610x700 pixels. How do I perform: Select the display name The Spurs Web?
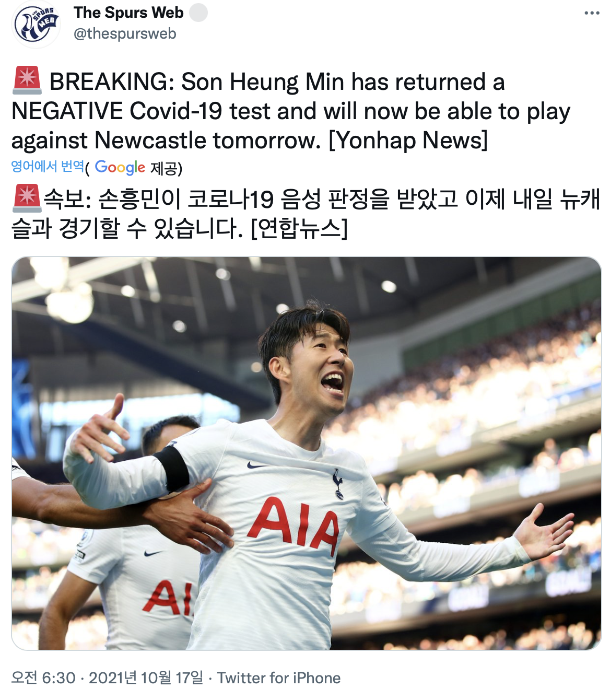(x=128, y=13)
